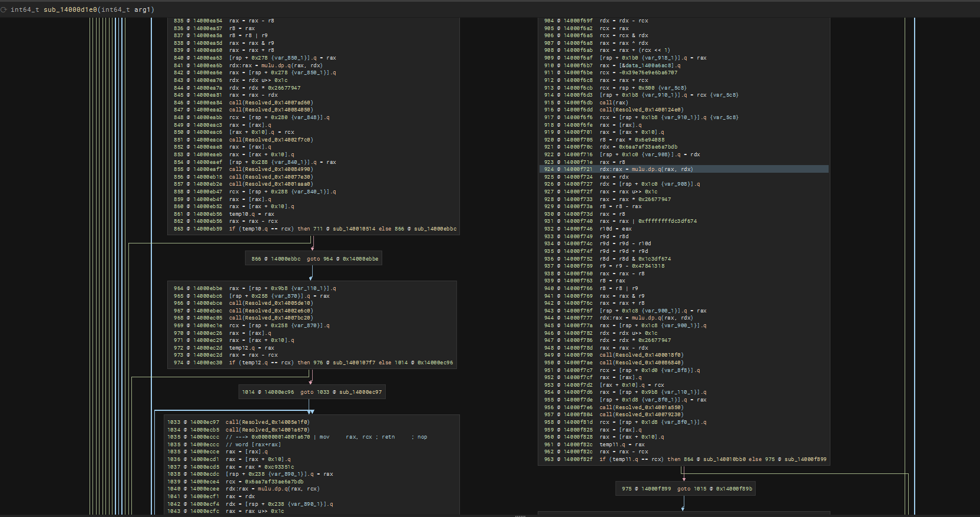Click the blue arrowhead entering block 1033

click(x=310, y=411)
